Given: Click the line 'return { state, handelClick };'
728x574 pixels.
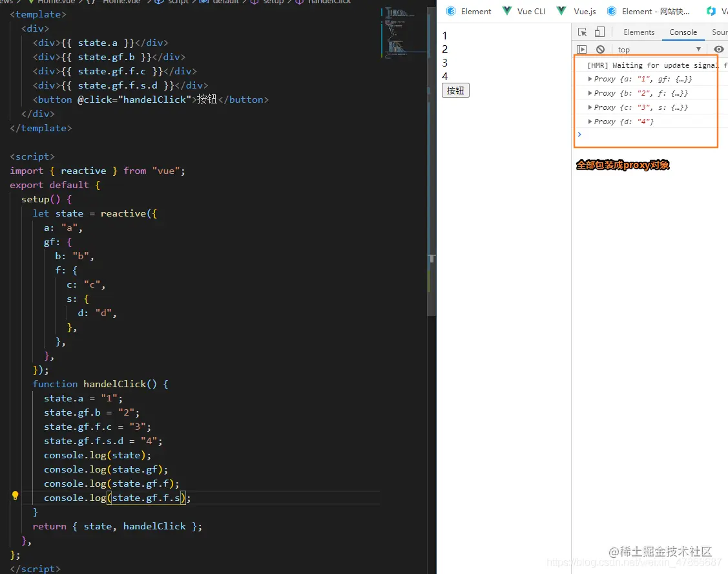Looking at the screenshot, I should pos(117,527).
